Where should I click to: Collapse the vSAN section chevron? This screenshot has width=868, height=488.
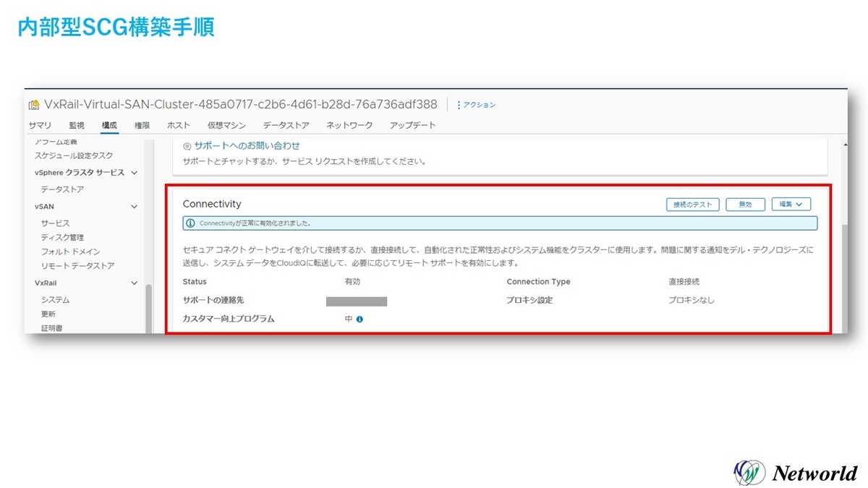pos(134,207)
